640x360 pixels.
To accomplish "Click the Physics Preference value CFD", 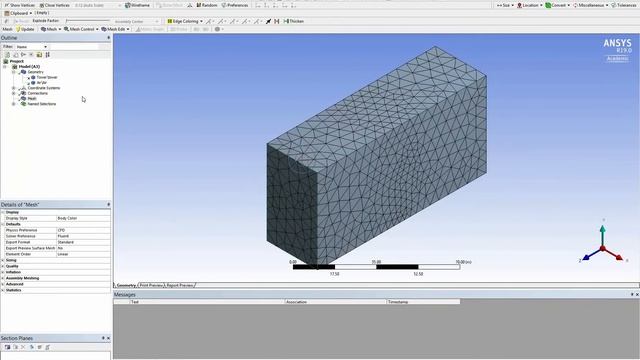I will (83, 230).
